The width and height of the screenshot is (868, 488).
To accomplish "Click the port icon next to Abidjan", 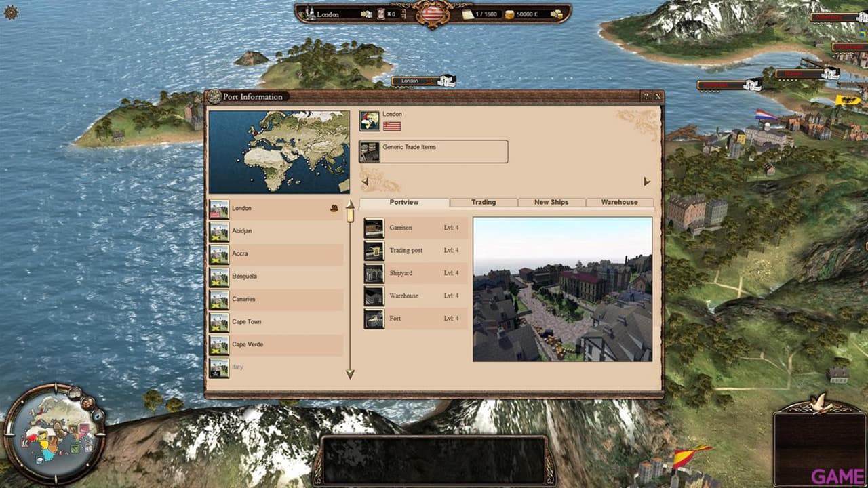I will point(219,232).
